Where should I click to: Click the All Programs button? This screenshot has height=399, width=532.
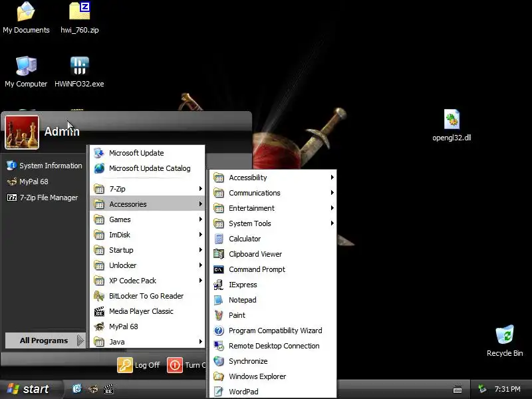[x=45, y=340]
